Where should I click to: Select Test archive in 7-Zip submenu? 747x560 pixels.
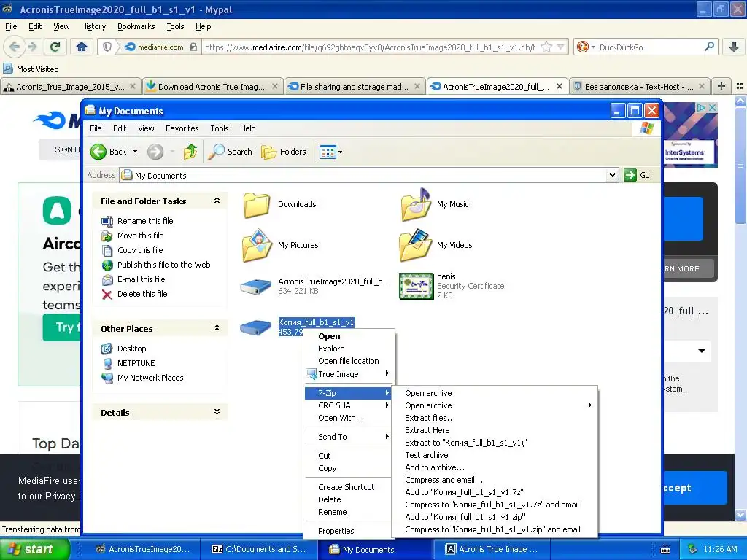pos(495,455)
